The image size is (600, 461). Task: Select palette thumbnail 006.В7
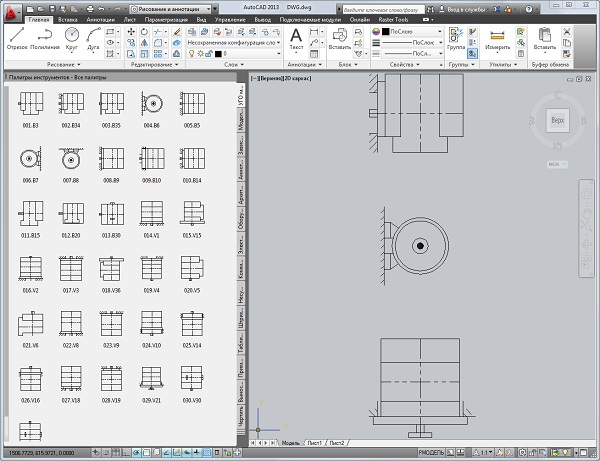29,160
